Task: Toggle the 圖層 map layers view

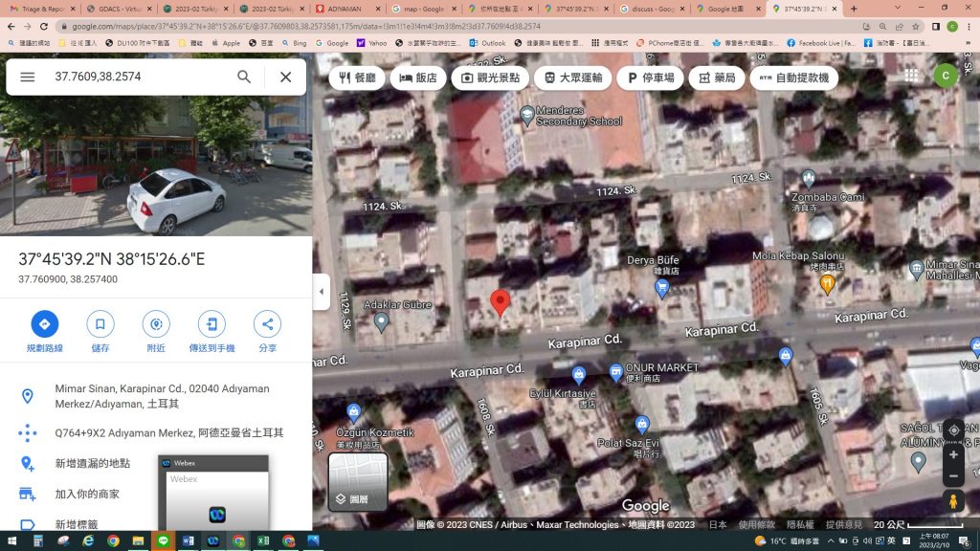Action: click(358, 482)
